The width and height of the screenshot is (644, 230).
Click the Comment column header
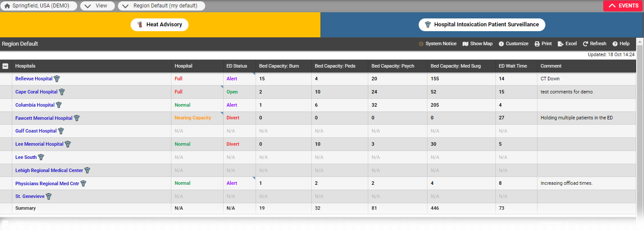coord(551,66)
